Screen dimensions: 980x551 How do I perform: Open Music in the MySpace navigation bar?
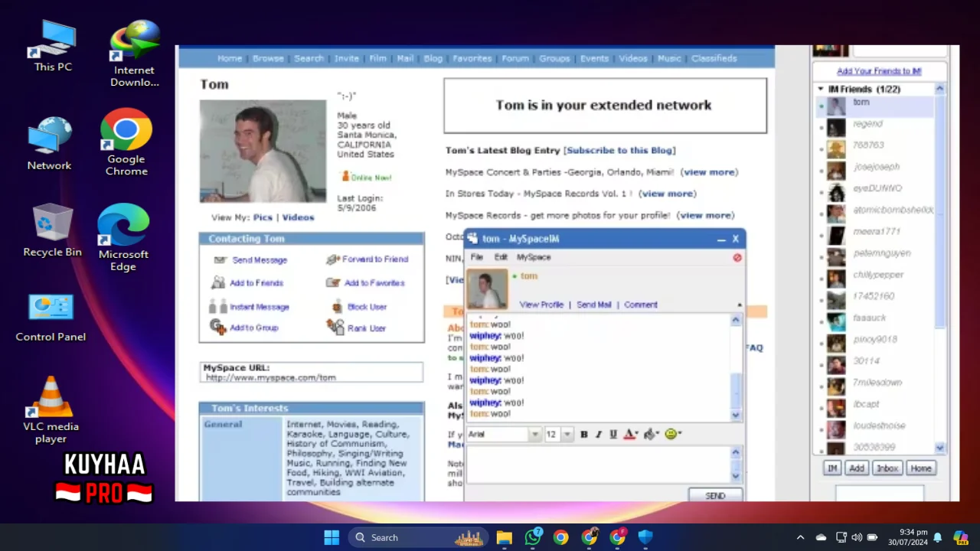tap(669, 58)
